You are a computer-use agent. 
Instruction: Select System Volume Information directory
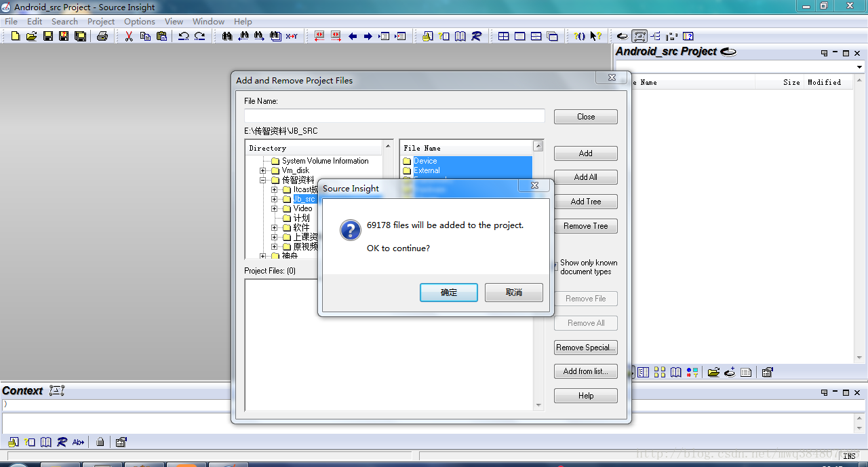[325, 161]
